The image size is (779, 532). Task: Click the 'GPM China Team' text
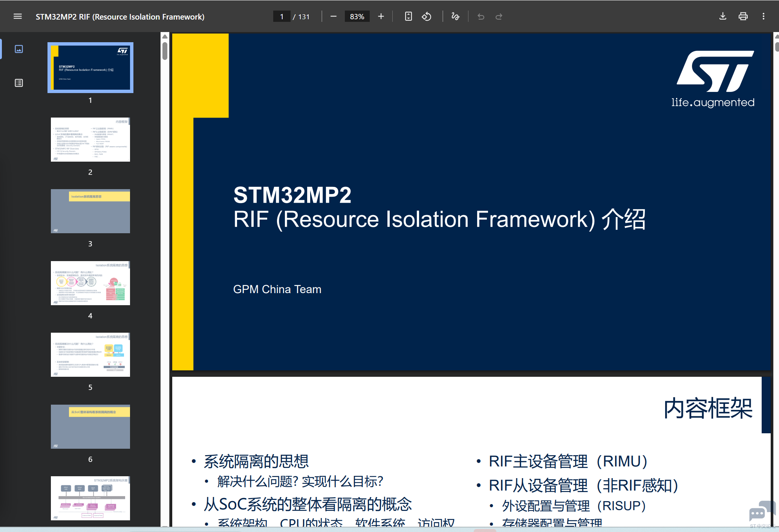[277, 289]
